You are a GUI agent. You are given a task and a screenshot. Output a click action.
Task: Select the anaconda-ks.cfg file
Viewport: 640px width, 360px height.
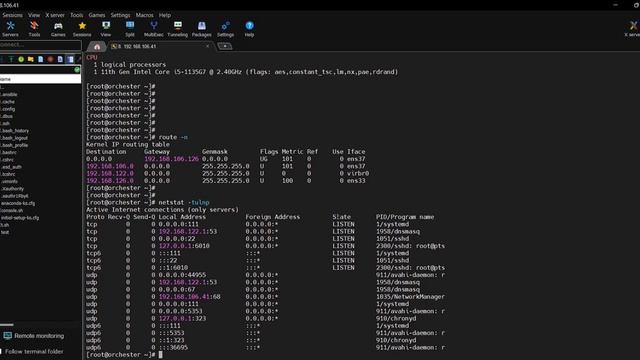click(18, 203)
